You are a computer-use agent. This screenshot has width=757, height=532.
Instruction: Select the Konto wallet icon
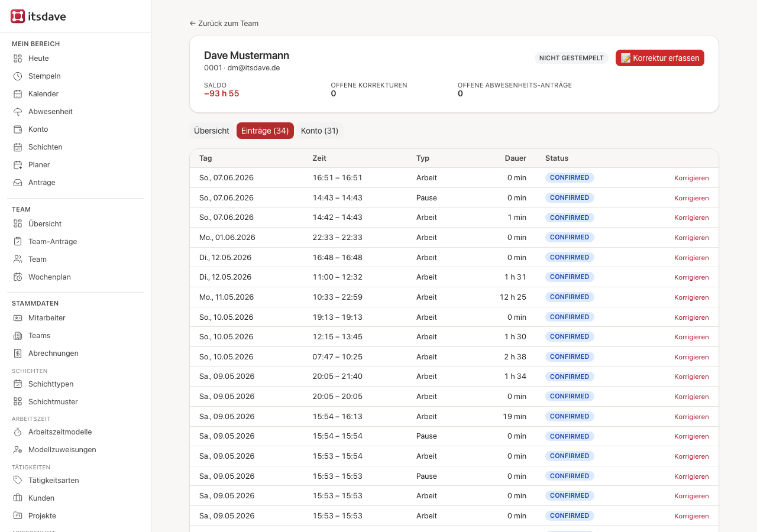[18, 129]
